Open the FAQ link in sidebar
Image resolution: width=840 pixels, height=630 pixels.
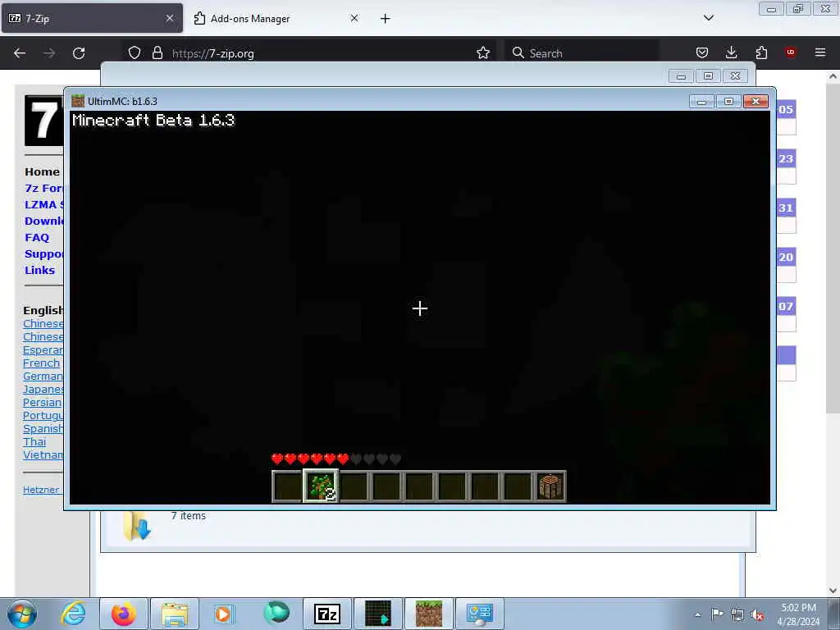tap(37, 237)
